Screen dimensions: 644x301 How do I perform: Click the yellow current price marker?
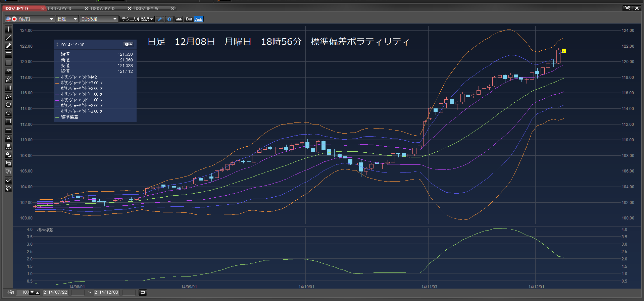564,51
